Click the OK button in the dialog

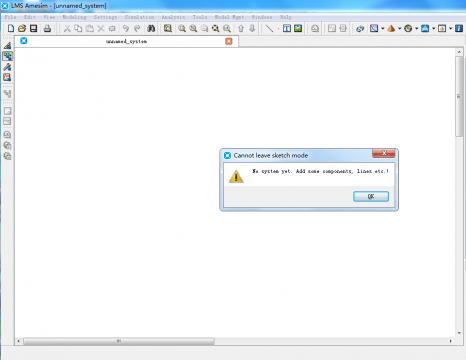(x=371, y=196)
